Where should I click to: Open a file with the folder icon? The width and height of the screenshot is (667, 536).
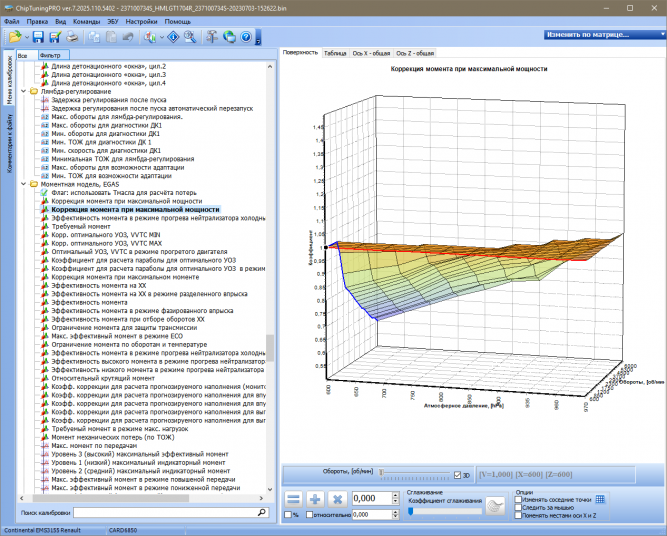(15, 37)
